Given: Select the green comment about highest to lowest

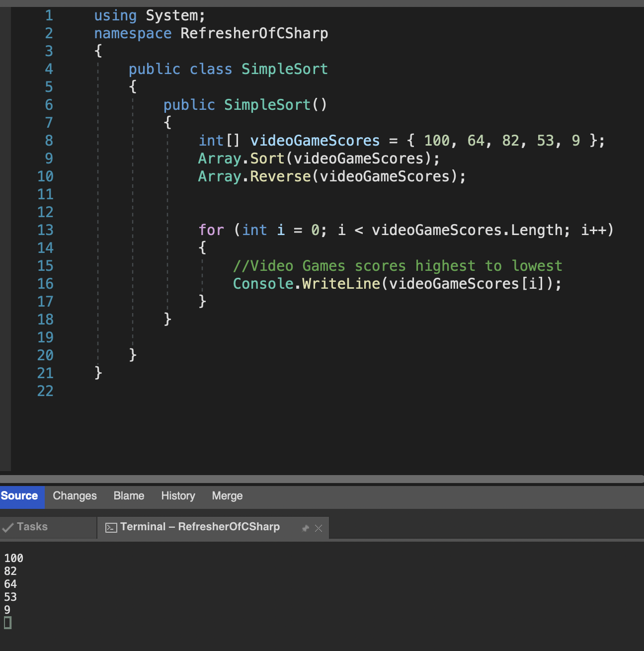Looking at the screenshot, I should pos(398,266).
